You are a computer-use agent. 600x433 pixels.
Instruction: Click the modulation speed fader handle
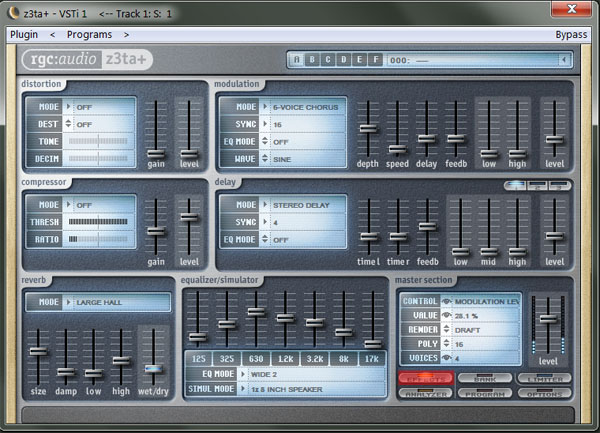(397, 149)
